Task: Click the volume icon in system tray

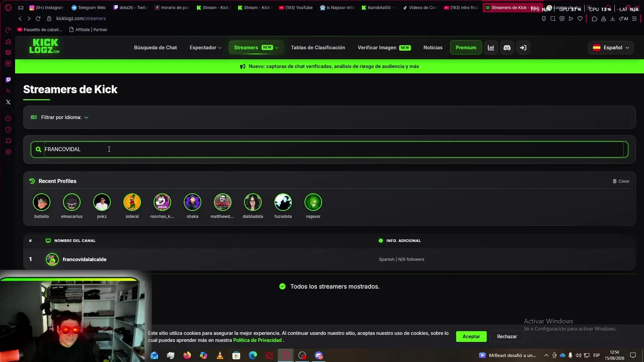Action: click(578, 355)
